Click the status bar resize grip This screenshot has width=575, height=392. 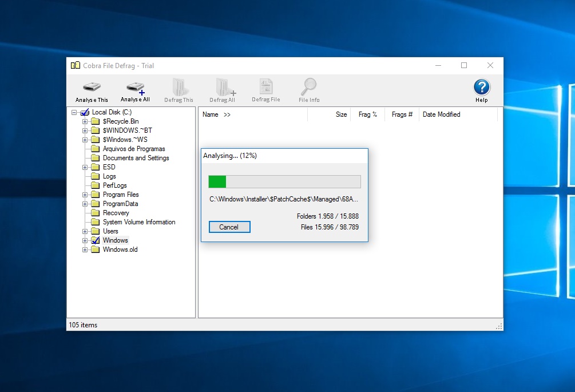(x=499, y=326)
